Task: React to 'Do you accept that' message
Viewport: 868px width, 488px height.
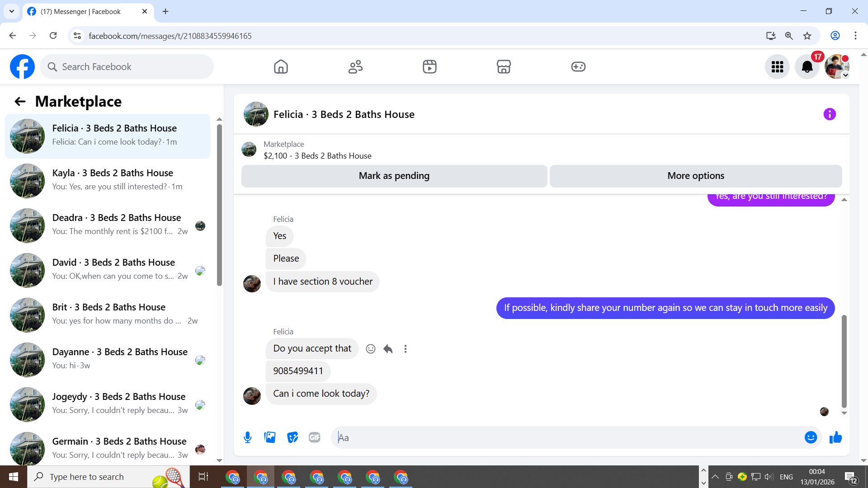Action: pos(371,349)
